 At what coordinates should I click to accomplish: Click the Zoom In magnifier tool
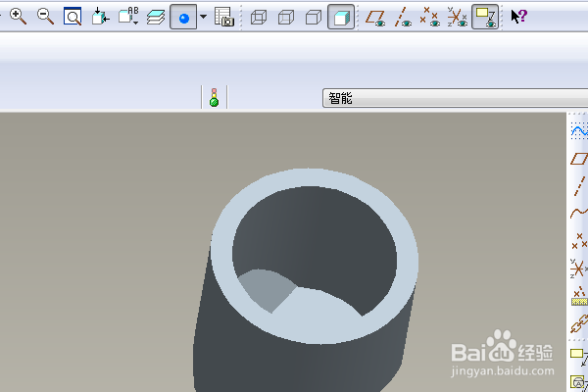tap(18, 17)
